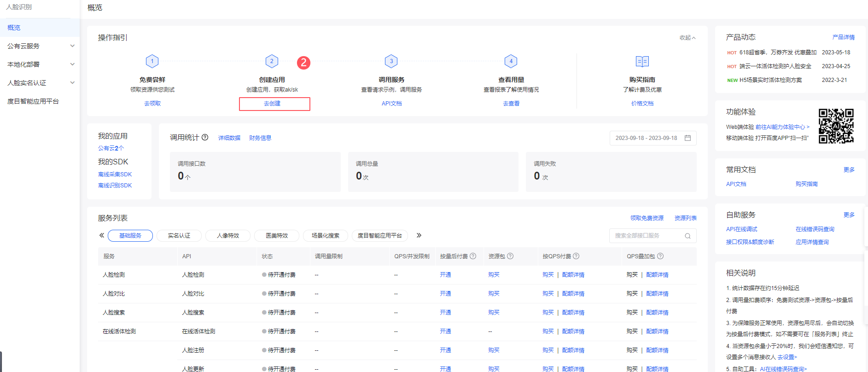Open the API在线调试 link
This screenshot has width=868, height=372.
click(x=742, y=229)
